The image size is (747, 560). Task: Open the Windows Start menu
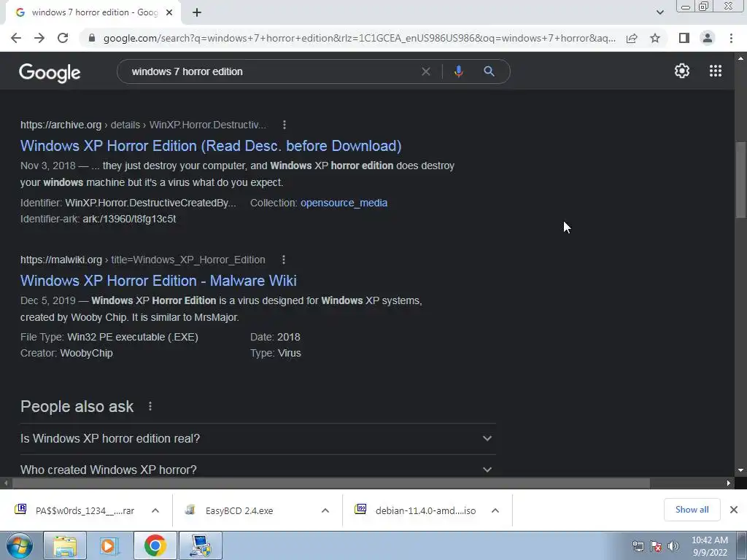click(20, 546)
